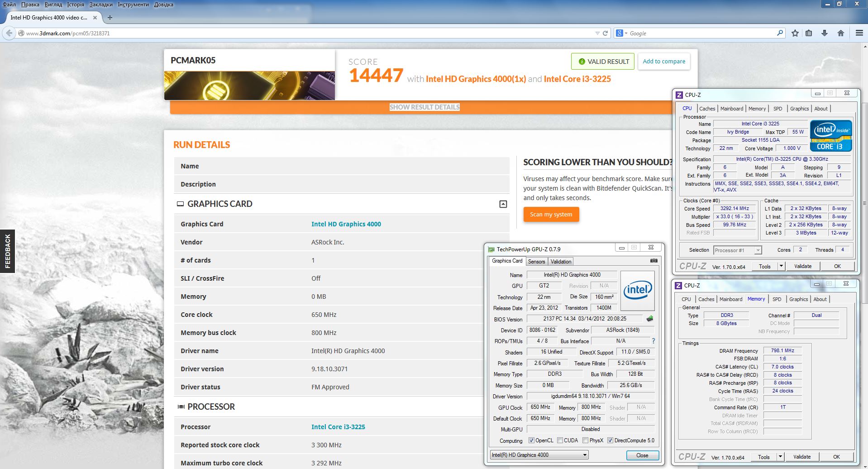Click GPU-Z screenshot camera icon
Image resolution: width=868 pixels, height=469 pixels.
[x=654, y=261]
